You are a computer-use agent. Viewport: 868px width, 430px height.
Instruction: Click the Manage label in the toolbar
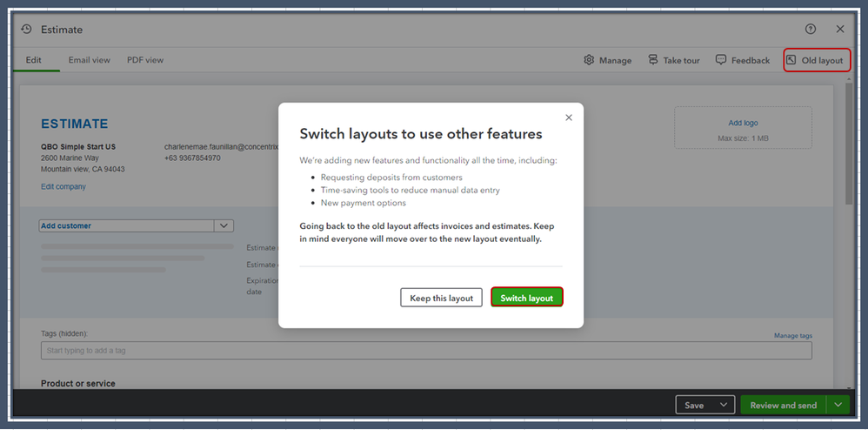pyautogui.click(x=615, y=60)
